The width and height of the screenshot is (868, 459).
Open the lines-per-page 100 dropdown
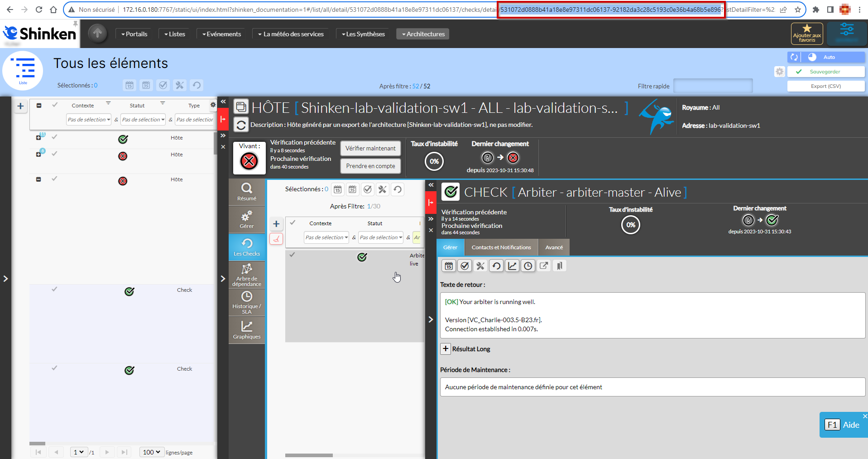tap(152, 452)
